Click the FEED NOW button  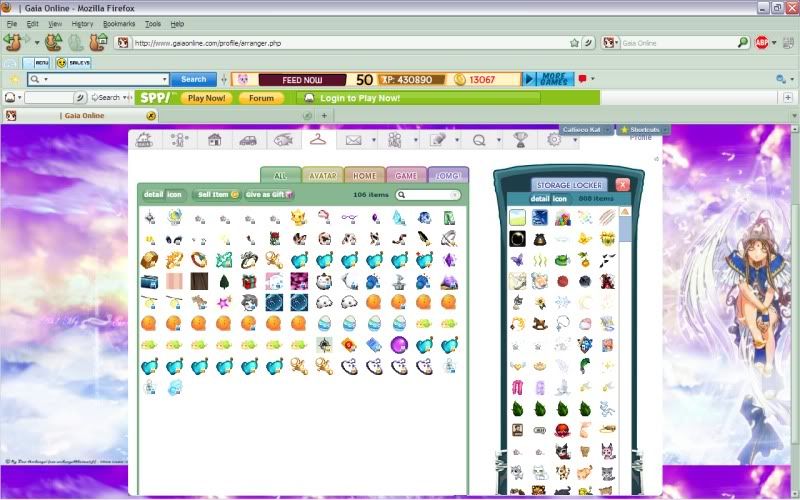pos(302,80)
